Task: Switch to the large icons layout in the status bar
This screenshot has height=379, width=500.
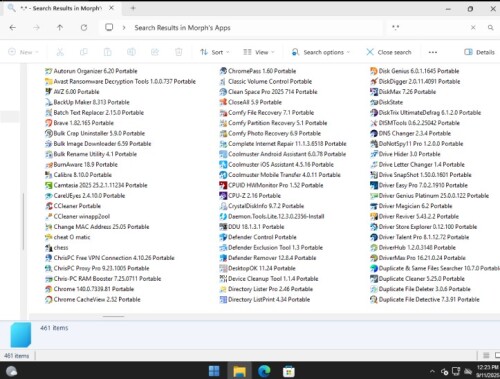Action: pos(497,355)
